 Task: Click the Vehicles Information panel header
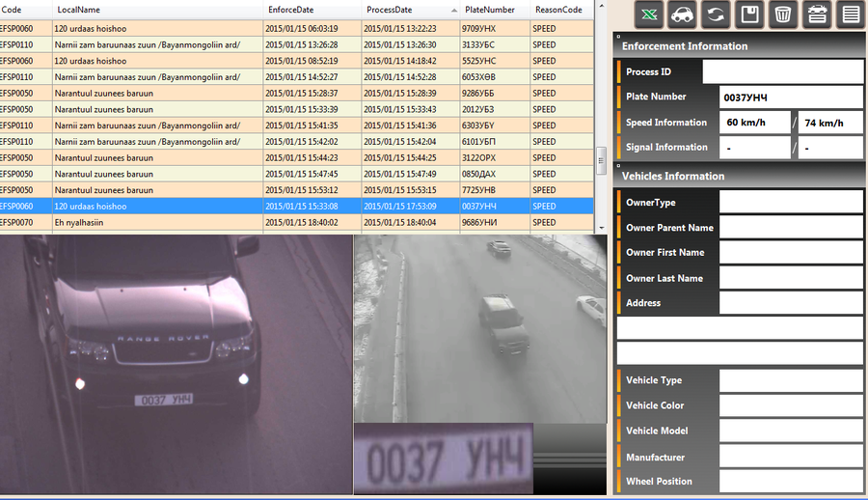[x=739, y=177]
